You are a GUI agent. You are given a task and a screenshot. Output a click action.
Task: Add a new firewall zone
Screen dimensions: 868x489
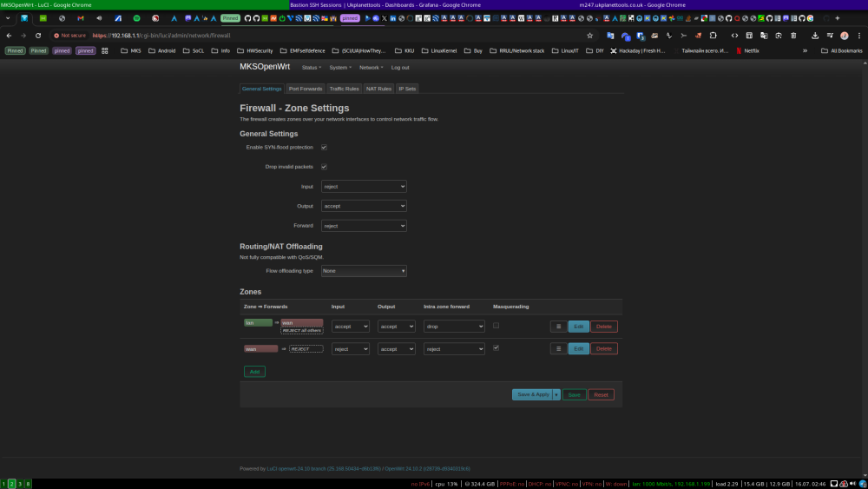[x=254, y=372]
